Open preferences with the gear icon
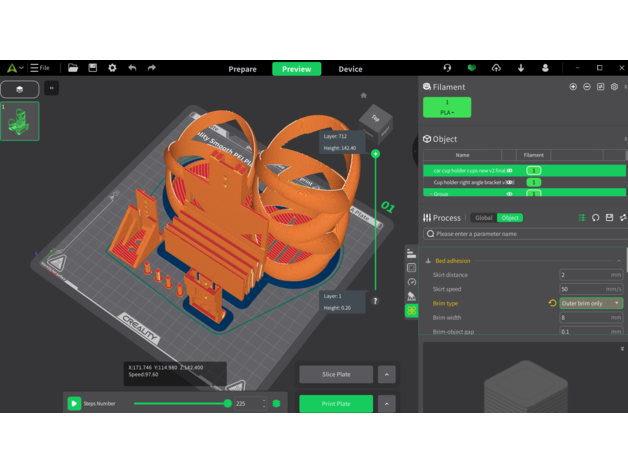628x472 pixels. click(112, 68)
